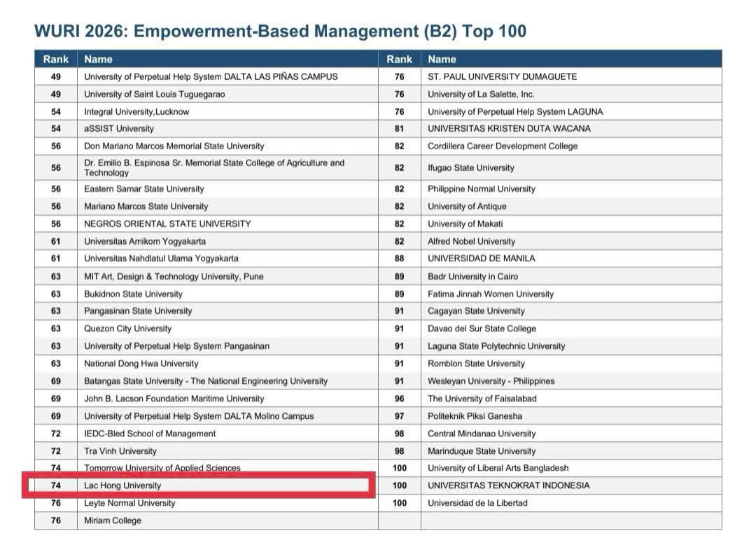This screenshot has width=756, height=559.
Task: Select Cordillera Career Development College
Action: point(503,146)
